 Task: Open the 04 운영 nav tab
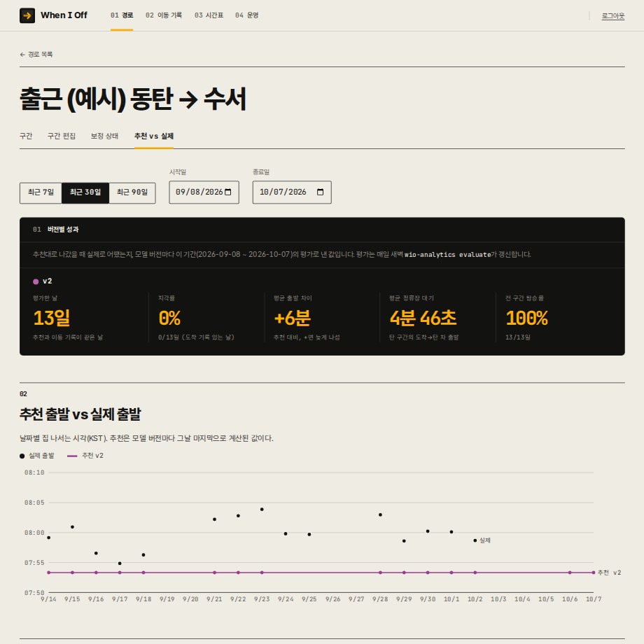(x=246, y=15)
